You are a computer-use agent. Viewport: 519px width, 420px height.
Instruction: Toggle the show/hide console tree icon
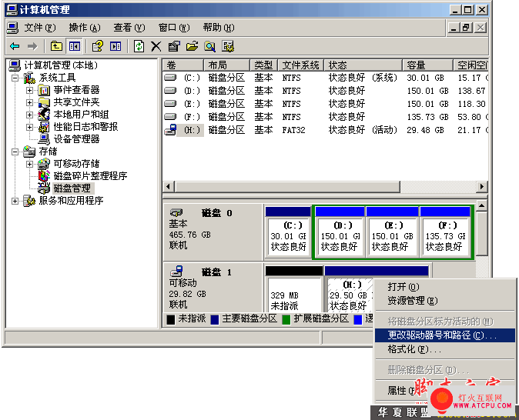75,46
